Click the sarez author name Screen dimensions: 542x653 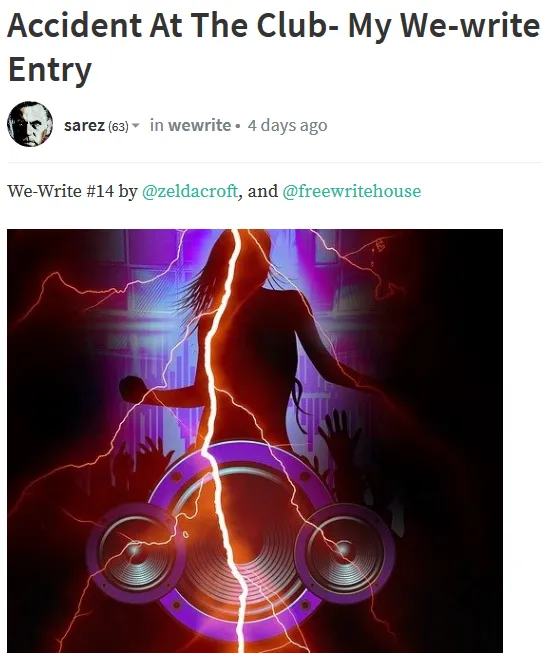click(x=84, y=125)
